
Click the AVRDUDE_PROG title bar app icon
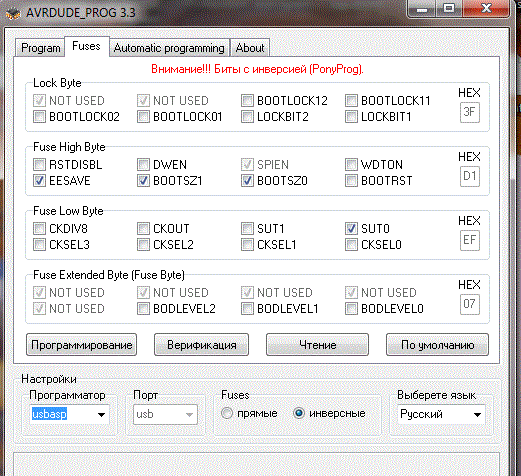click(13, 13)
